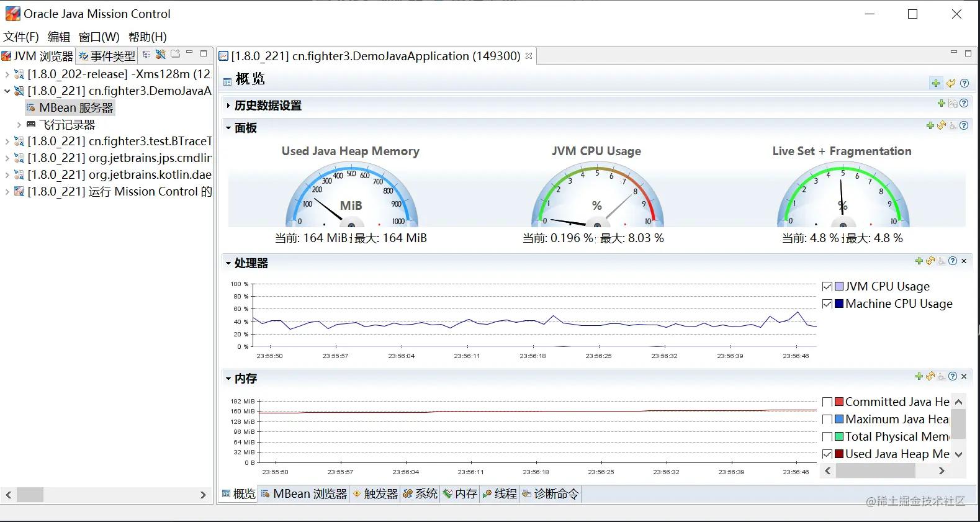Close the DemoJavaApplication editor tab
The image size is (980, 522).
coord(529,56)
